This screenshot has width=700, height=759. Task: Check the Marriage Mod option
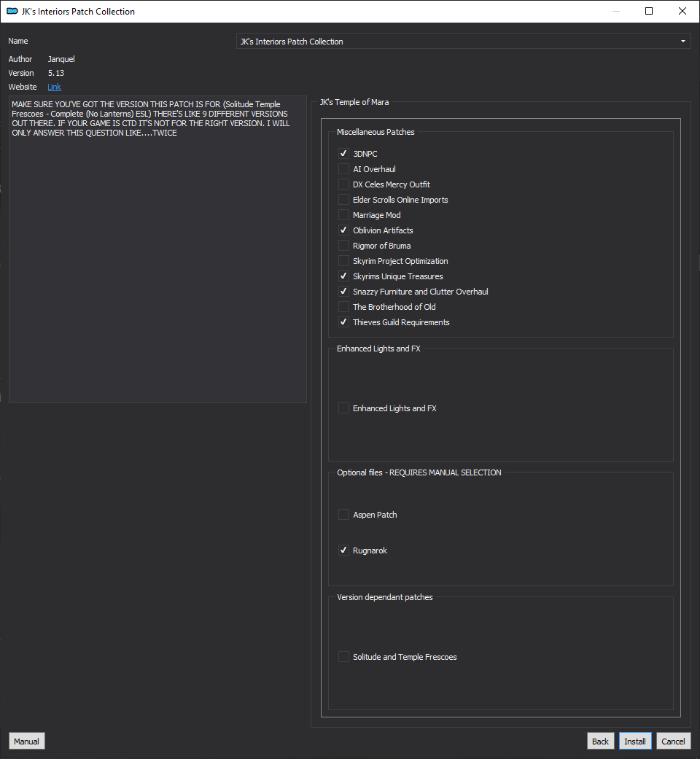click(x=343, y=215)
